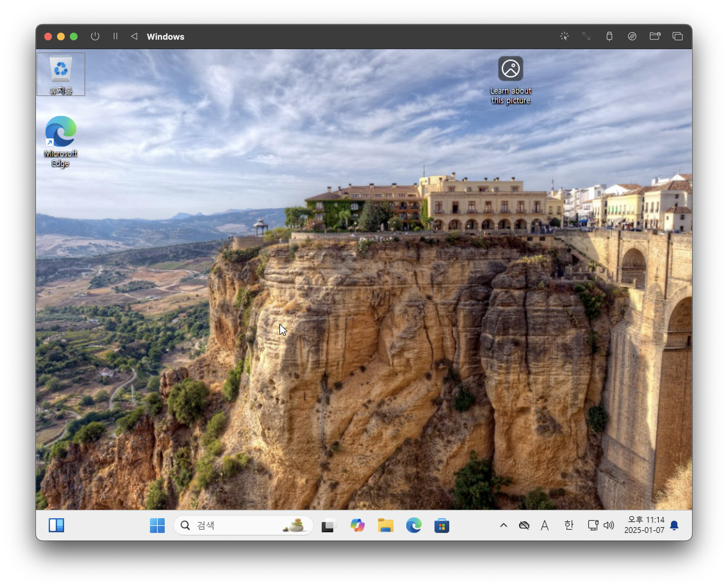Open network status tray icon
The image size is (728, 588).
(x=593, y=525)
